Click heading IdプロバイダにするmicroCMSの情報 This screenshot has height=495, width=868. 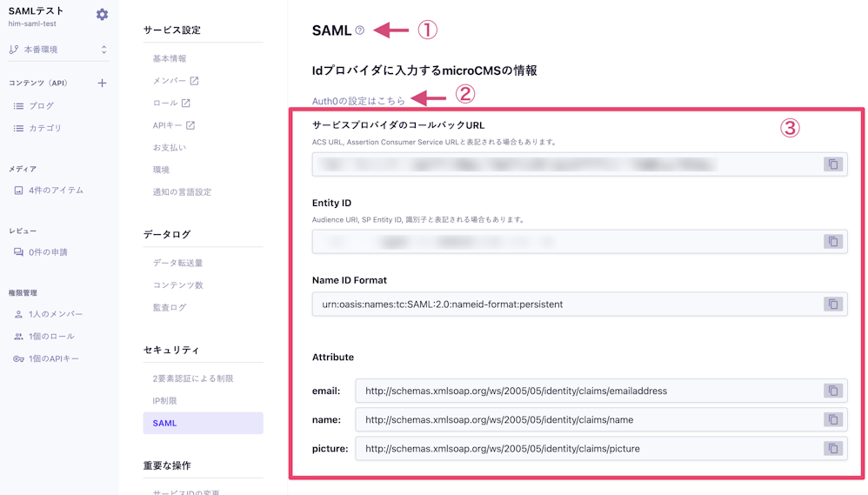tap(424, 70)
